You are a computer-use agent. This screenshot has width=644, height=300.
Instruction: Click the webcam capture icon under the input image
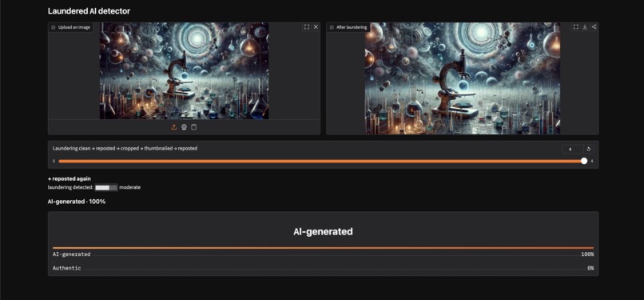(x=184, y=127)
